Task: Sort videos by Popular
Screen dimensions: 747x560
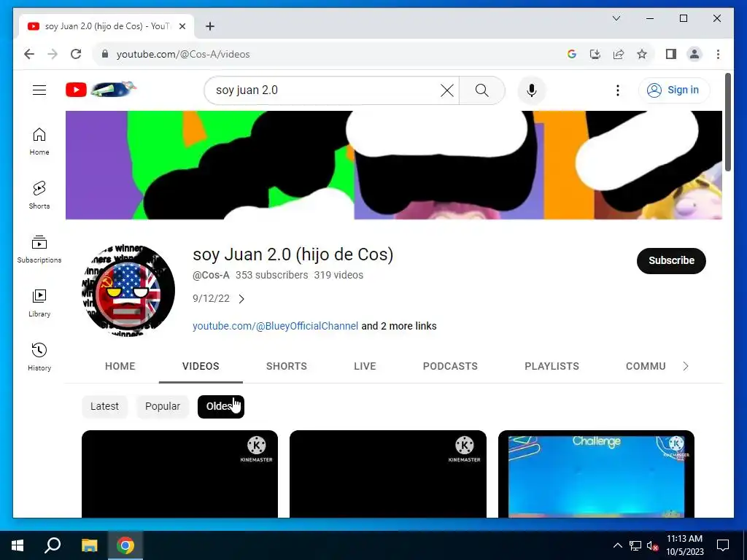Action: pos(163,406)
